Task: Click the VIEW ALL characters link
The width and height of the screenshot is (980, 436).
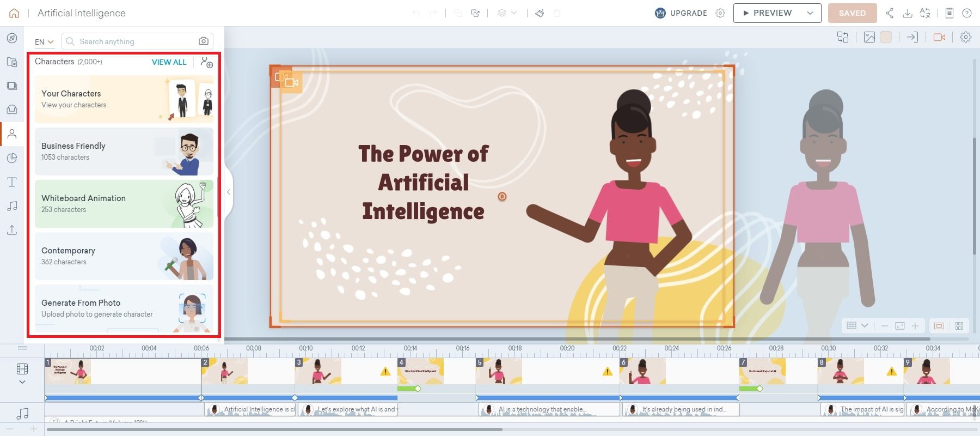Action: coord(169,62)
